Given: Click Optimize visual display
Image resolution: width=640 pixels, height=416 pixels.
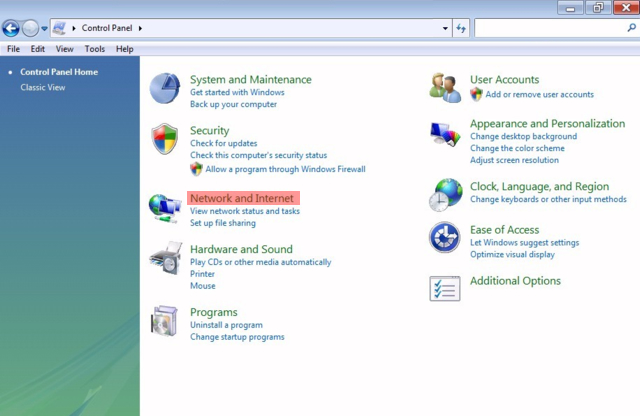Looking at the screenshot, I should click(512, 254).
